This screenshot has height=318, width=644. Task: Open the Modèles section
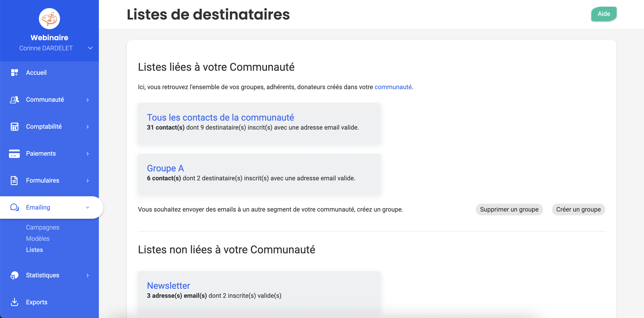38,238
